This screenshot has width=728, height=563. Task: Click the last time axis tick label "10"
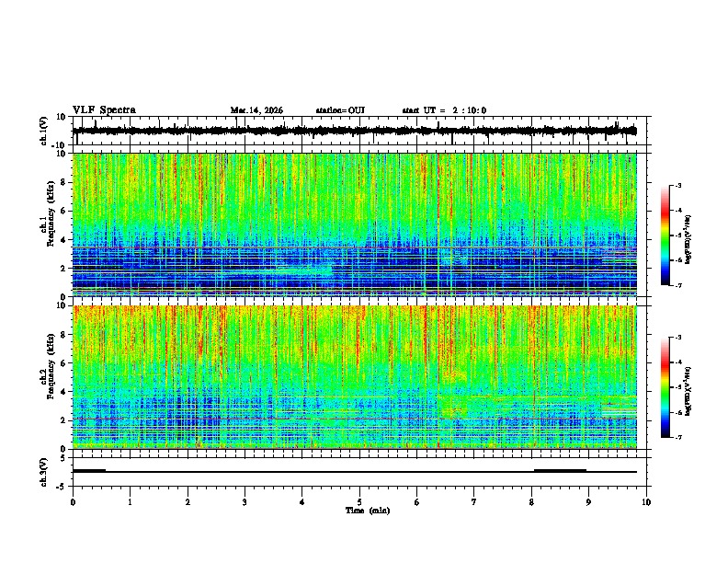[646, 502]
